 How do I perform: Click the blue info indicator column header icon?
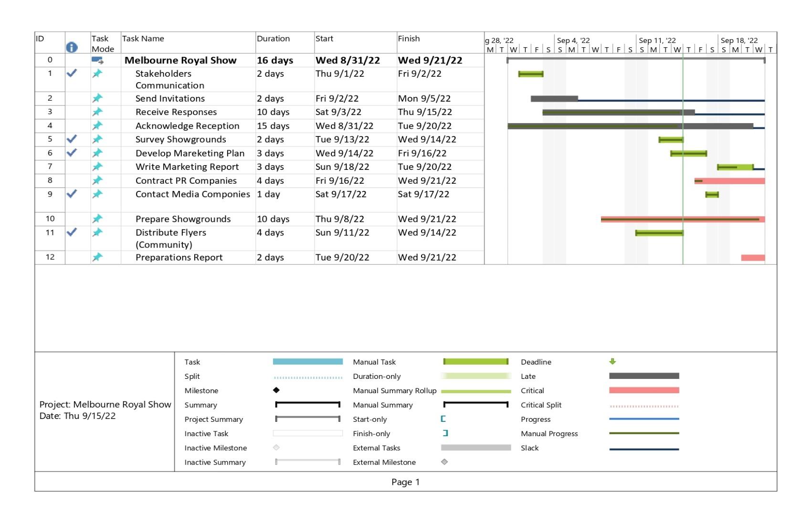72,47
